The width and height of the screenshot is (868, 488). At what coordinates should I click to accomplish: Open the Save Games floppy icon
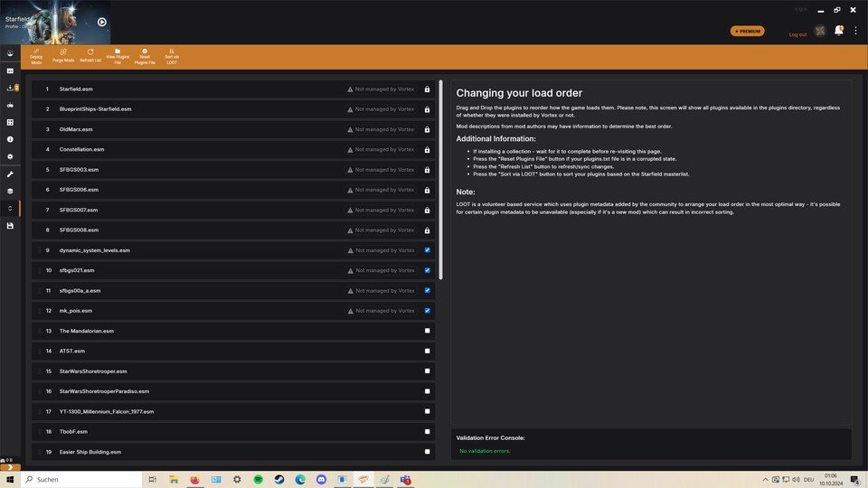(10, 226)
